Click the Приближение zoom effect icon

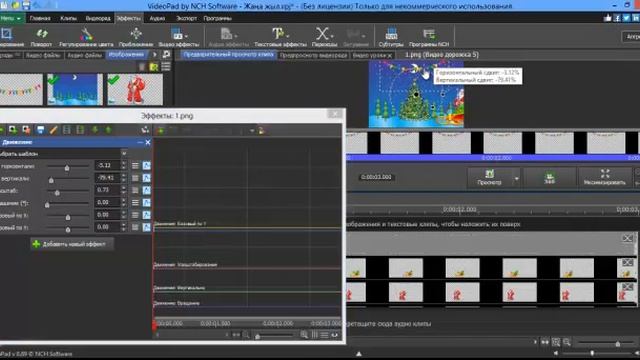point(136,37)
